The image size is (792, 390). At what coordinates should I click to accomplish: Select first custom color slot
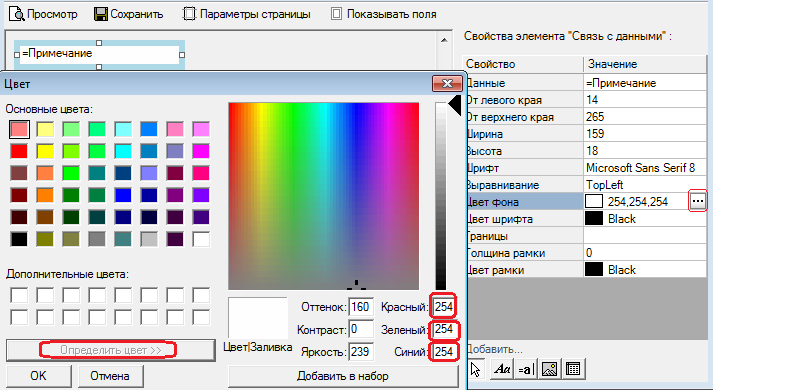click(x=19, y=295)
